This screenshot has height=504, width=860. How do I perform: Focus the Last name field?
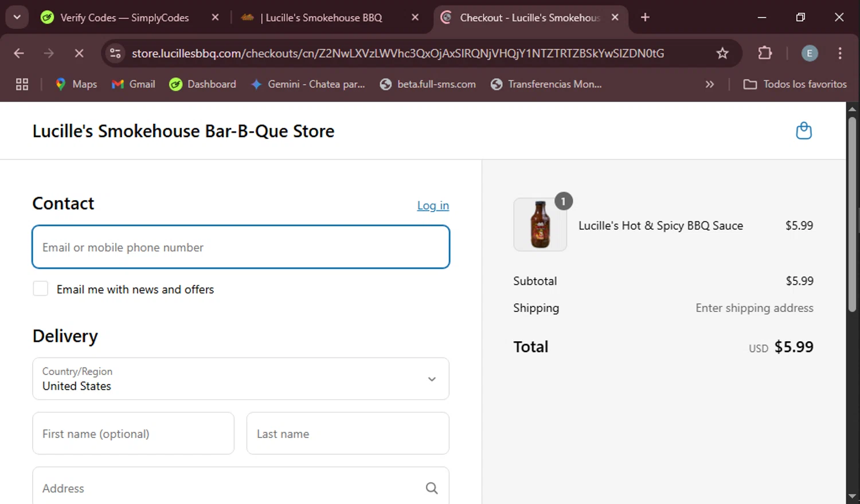[x=348, y=433]
